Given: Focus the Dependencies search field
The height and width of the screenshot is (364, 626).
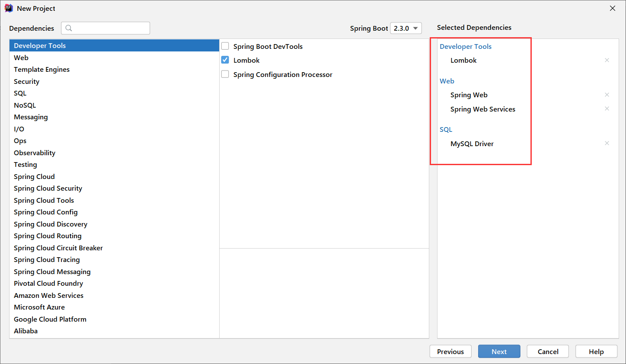Looking at the screenshot, I should click(x=105, y=28).
